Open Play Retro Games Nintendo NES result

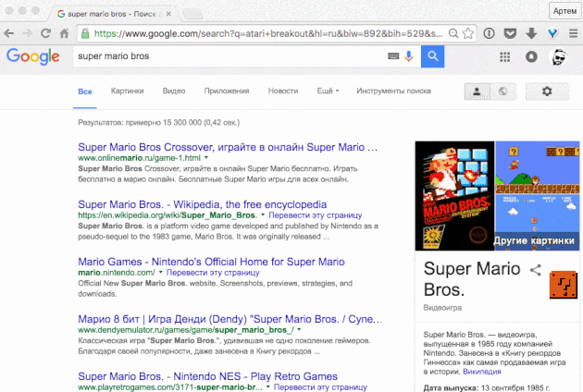207,376
